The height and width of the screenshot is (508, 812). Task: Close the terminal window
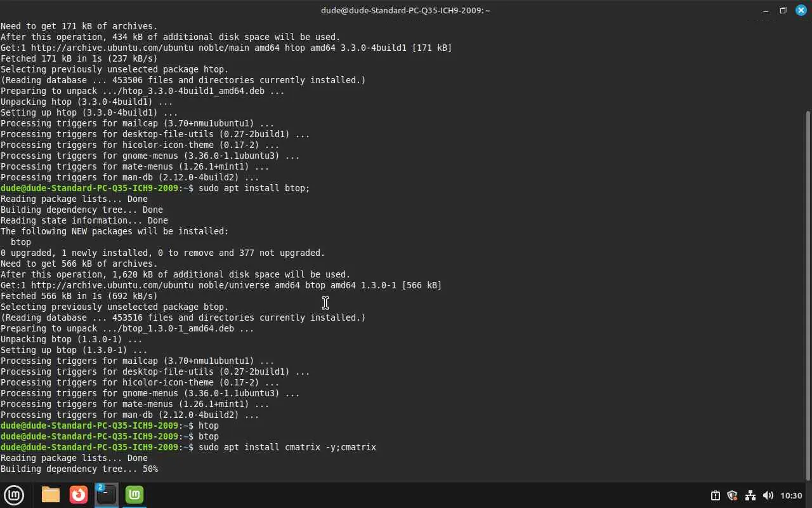point(801,10)
